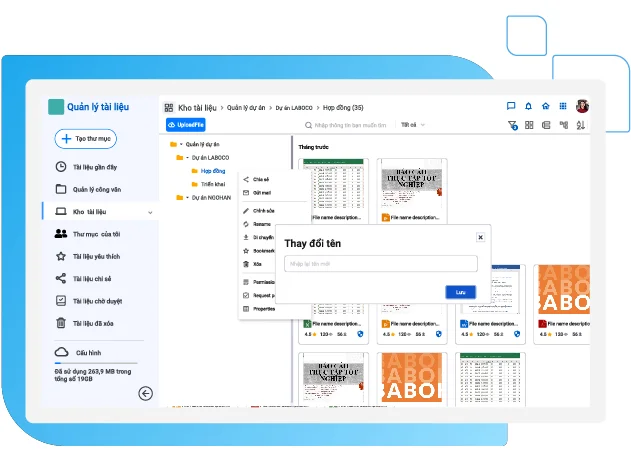Viewport: 631px width, 461px height.
Task: Click the Hợp đồng (35) breadcrumb
Action: 343,107
